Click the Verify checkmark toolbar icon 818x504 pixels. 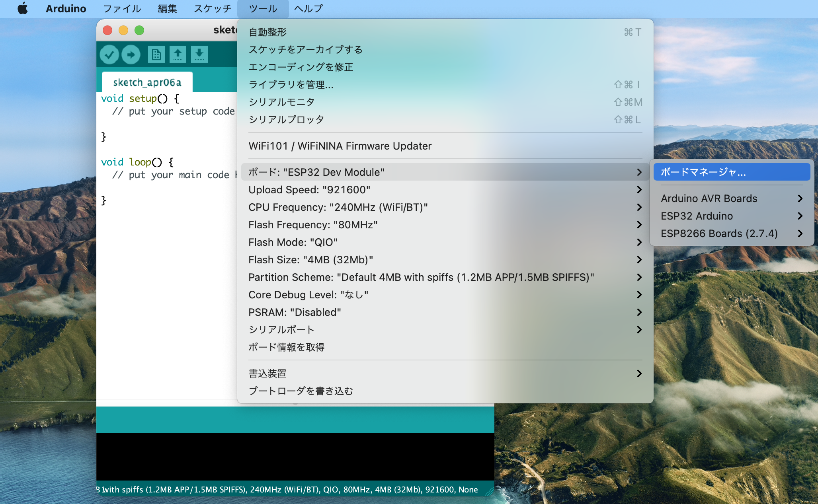click(x=109, y=54)
